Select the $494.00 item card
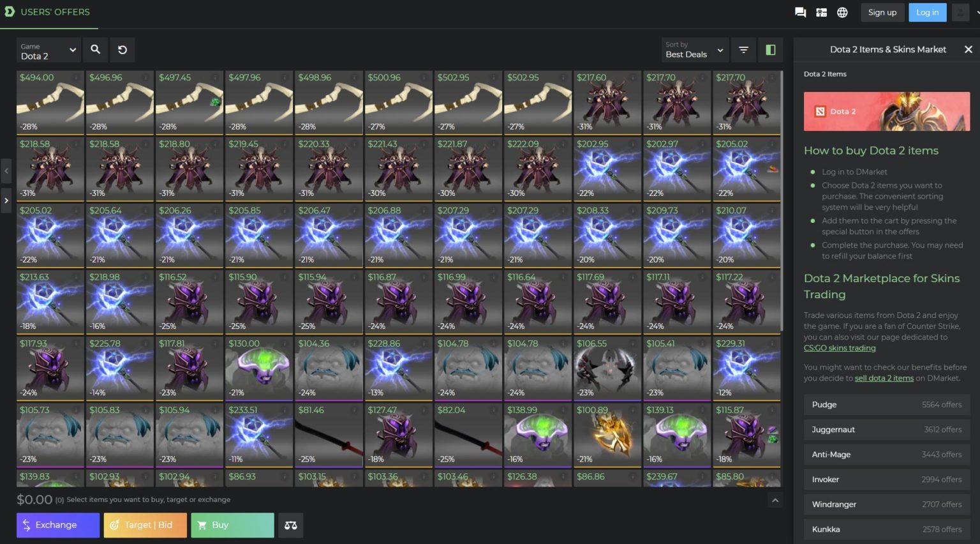The height and width of the screenshot is (544, 980). [50, 102]
